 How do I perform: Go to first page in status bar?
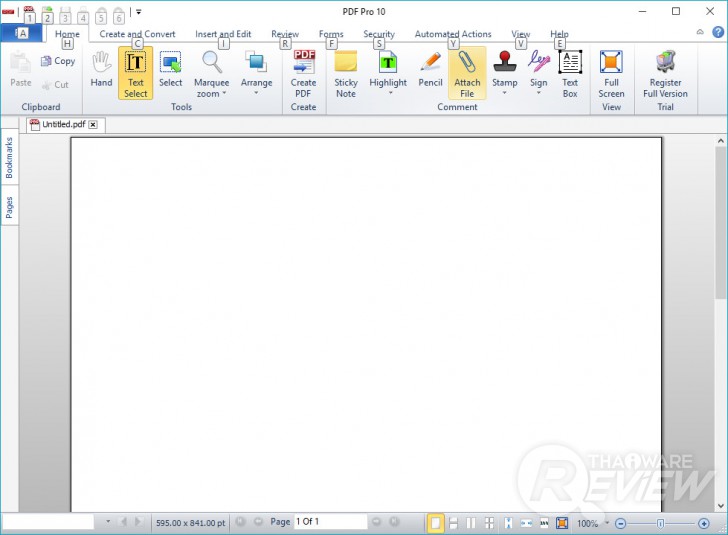240,522
